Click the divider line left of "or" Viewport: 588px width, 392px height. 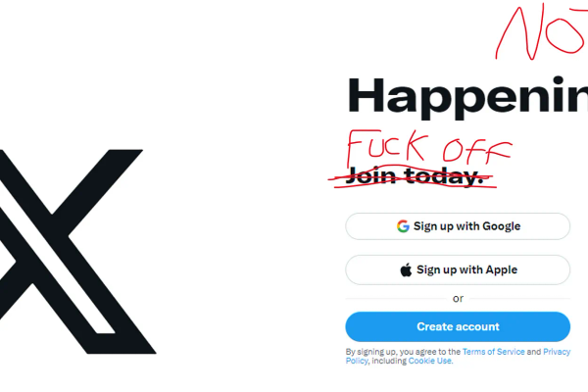pos(397,299)
